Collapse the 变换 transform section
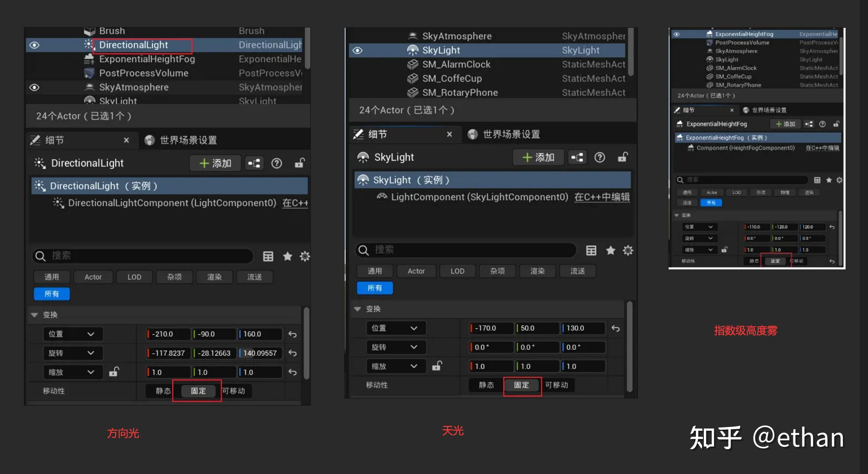The image size is (868, 474). [x=35, y=314]
